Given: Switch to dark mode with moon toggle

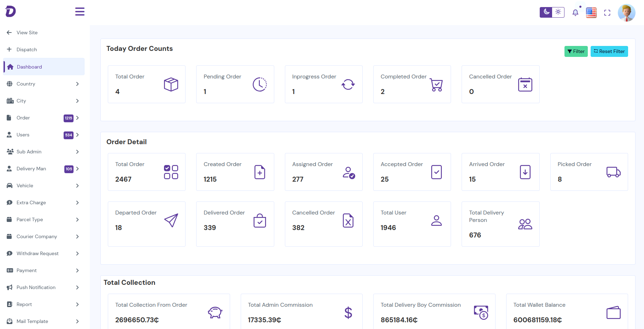Looking at the screenshot, I should (546, 12).
